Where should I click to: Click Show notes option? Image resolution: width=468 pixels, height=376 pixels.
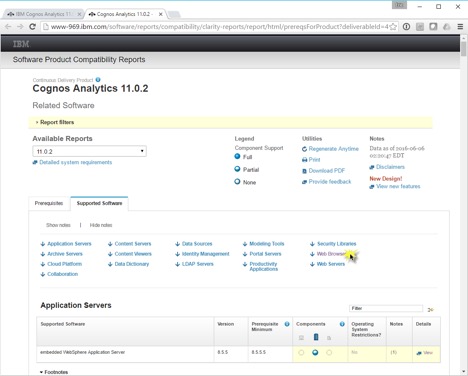[58, 225]
